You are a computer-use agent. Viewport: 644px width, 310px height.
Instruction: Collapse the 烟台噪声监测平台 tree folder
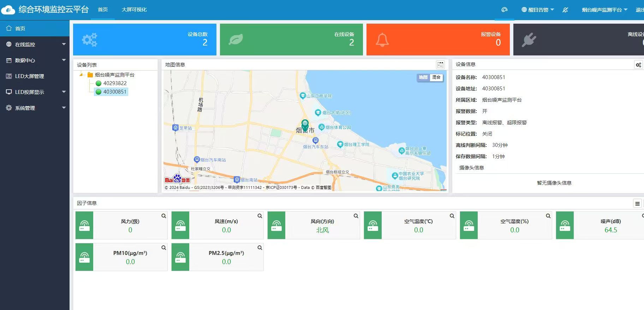[x=82, y=75]
